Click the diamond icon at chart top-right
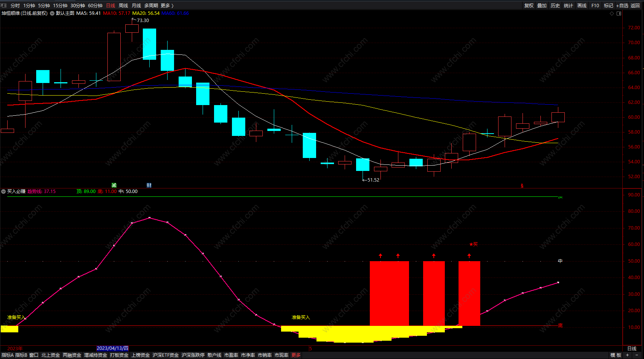Image resolution: width=644 pixels, height=359 pixels. [x=612, y=13]
